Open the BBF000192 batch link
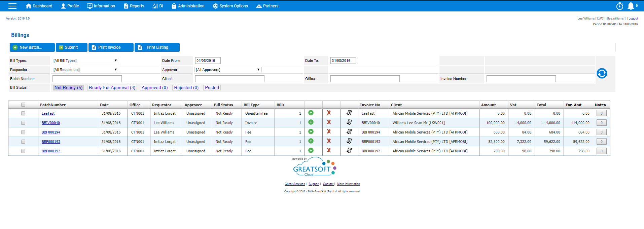Screen dimensions: 644x229 [x=51, y=151]
